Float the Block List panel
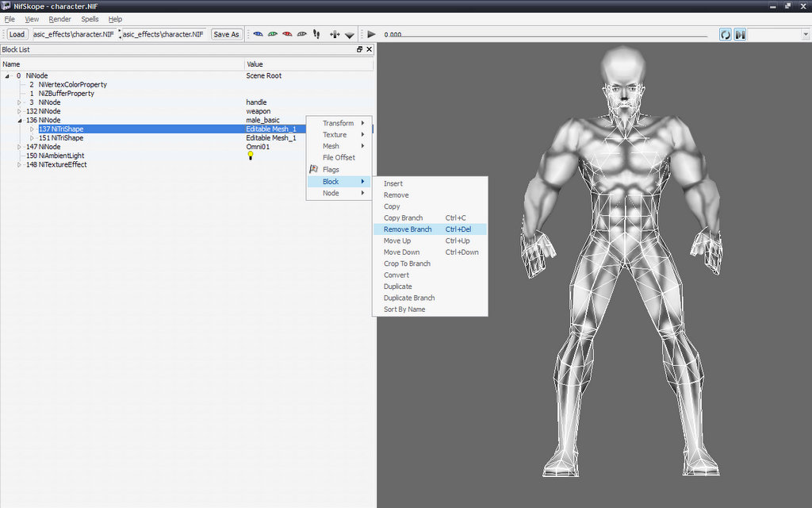This screenshot has width=812, height=508. [359, 49]
